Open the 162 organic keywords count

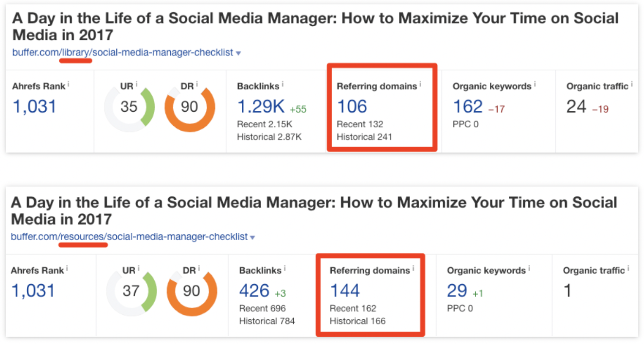(x=467, y=107)
